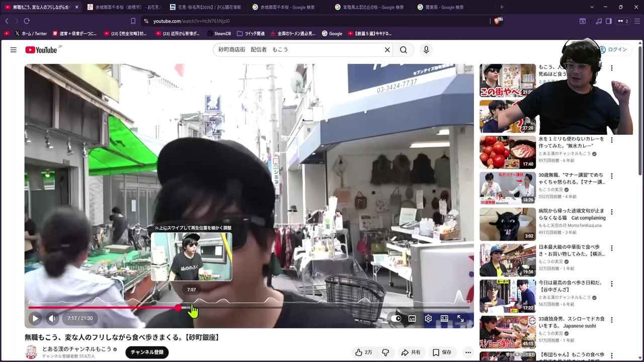Click the 7:17 / 21:30 time display

[80, 318]
